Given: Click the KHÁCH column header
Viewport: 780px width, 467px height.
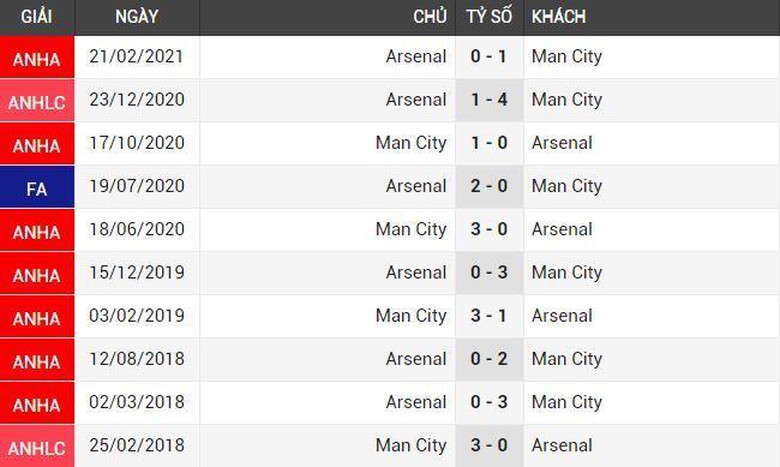Looking at the screenshot, I should click(559, 17).
